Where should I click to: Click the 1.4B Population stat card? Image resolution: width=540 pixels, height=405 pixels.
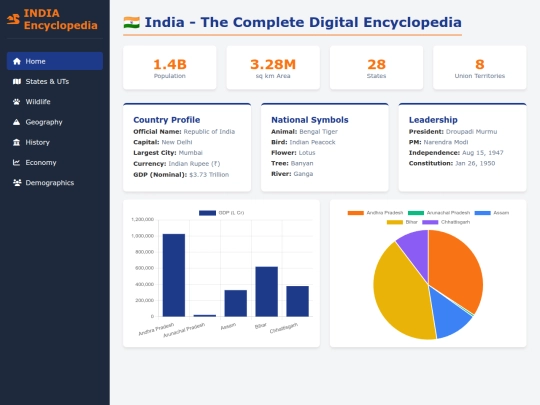(x=170, y=68)
